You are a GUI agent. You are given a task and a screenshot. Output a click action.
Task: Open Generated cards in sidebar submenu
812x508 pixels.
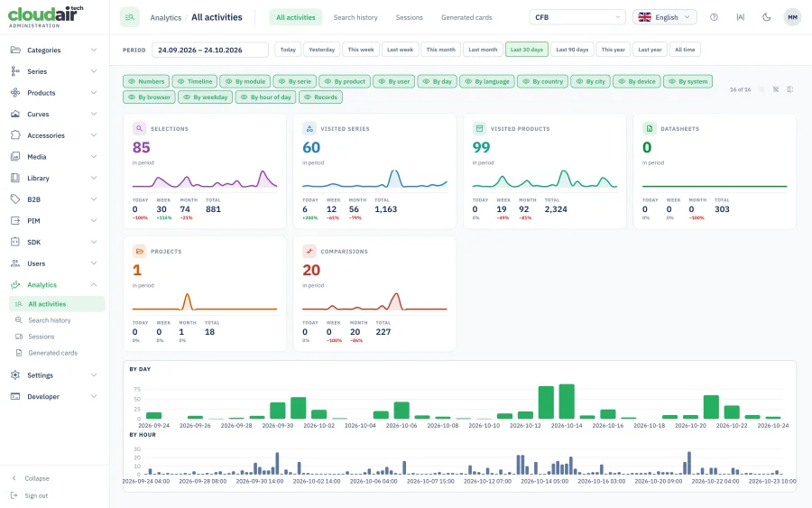(52, 353)
